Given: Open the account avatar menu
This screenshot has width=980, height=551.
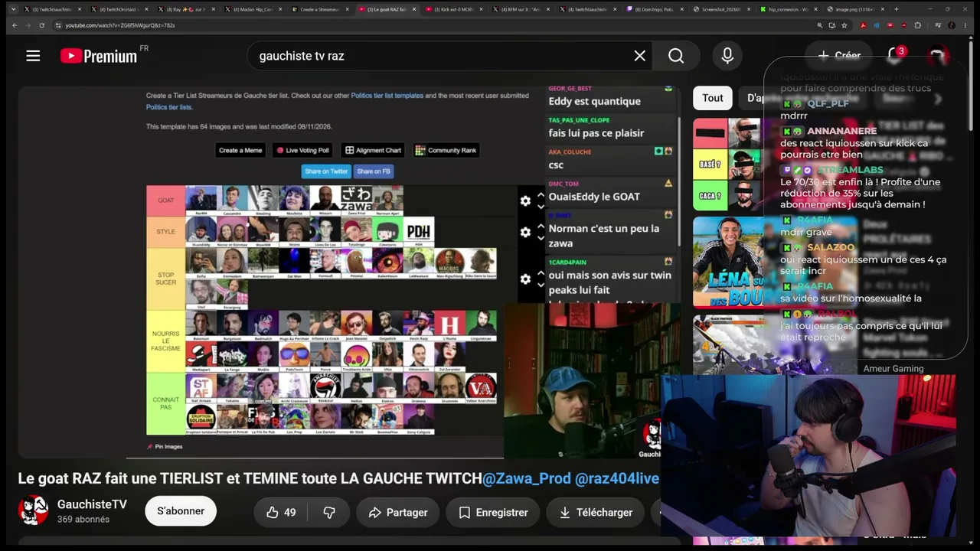Looking at the screenshot, I should coord(937,56).
